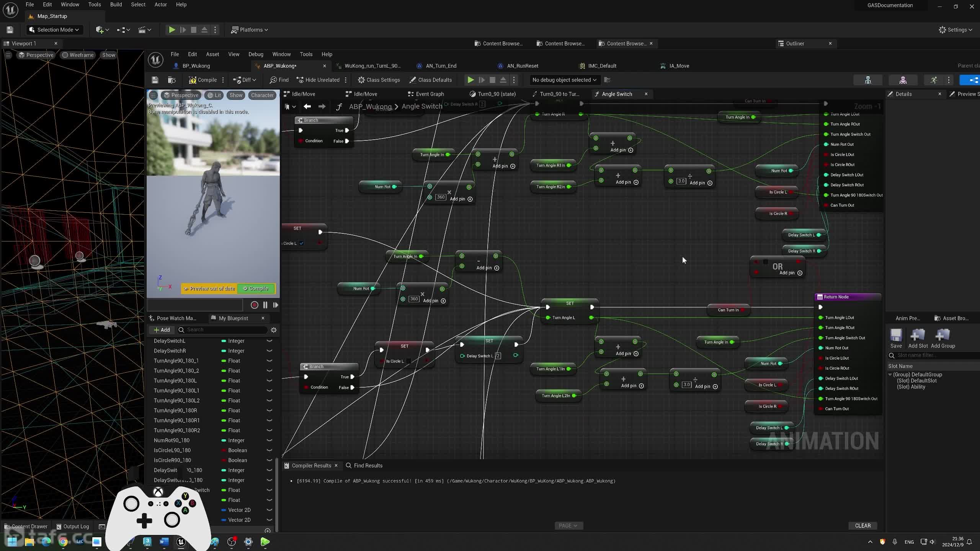Click Add in My Blueprint panel
The image size is (980, 551).
pos(162,330)
